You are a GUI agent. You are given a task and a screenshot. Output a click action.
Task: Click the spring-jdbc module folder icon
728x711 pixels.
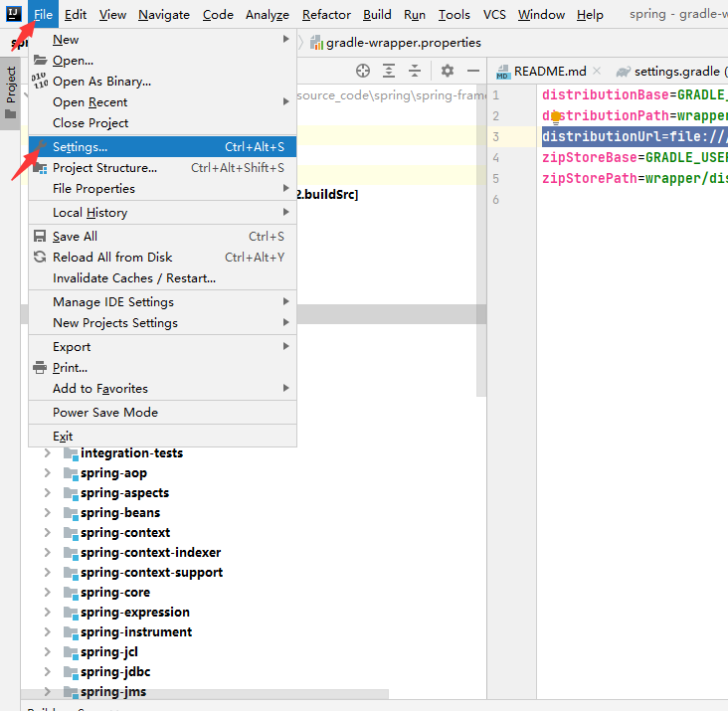coord(71,672)
